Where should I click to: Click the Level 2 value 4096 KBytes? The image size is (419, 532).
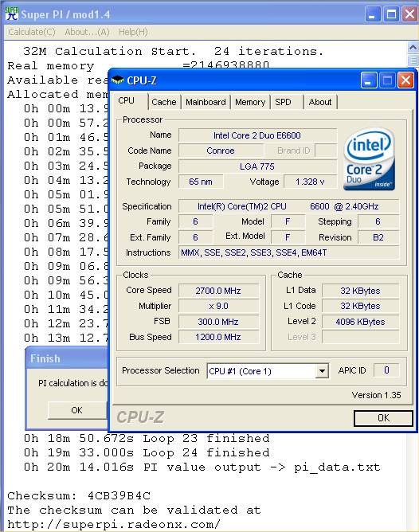click(360, 322)
